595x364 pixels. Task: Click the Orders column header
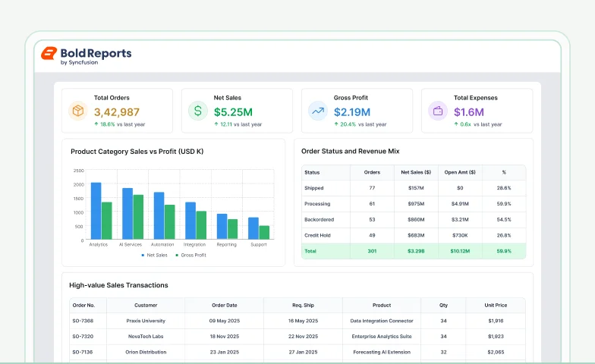point(372,173)
